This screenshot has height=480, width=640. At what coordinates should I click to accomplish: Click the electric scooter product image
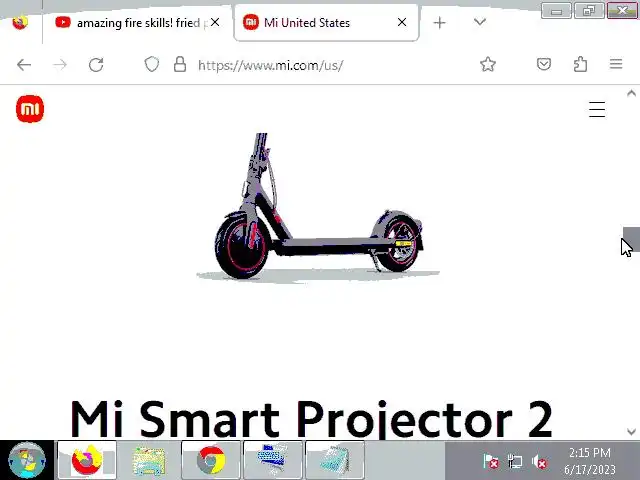[x=318, y=207]
